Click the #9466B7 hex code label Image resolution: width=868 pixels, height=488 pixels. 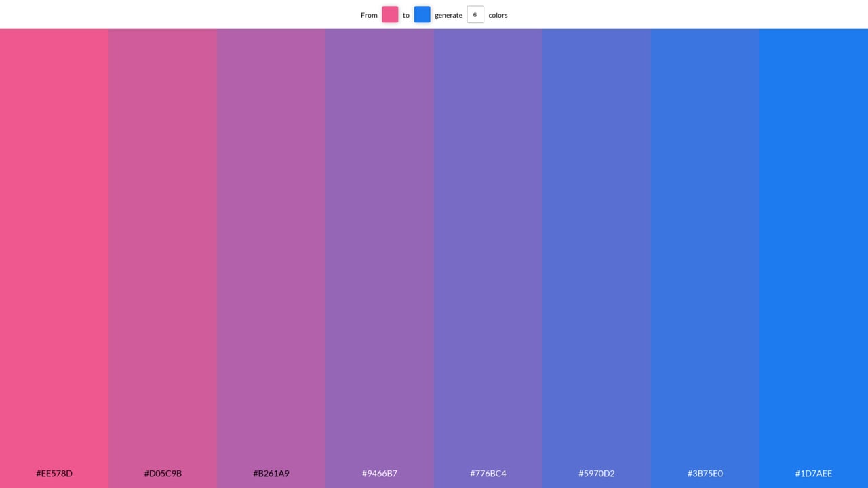380,474
